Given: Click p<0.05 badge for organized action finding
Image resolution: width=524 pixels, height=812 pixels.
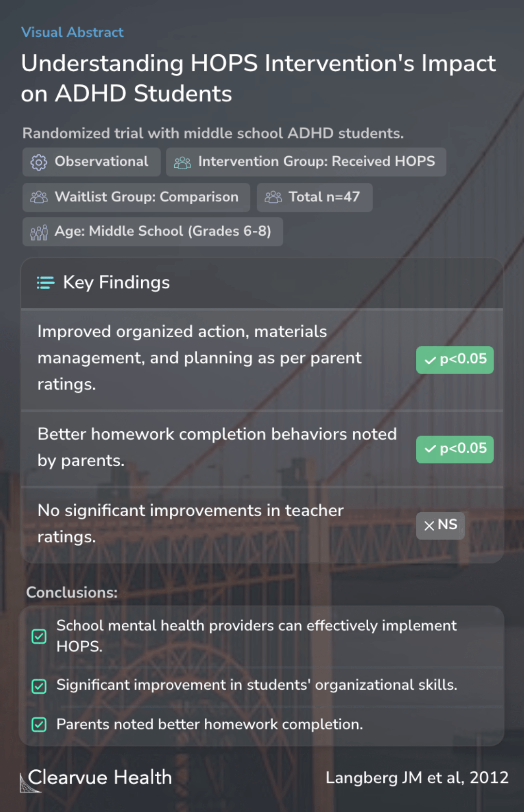Looking at the screenshot, I should [x=455, y=359].
